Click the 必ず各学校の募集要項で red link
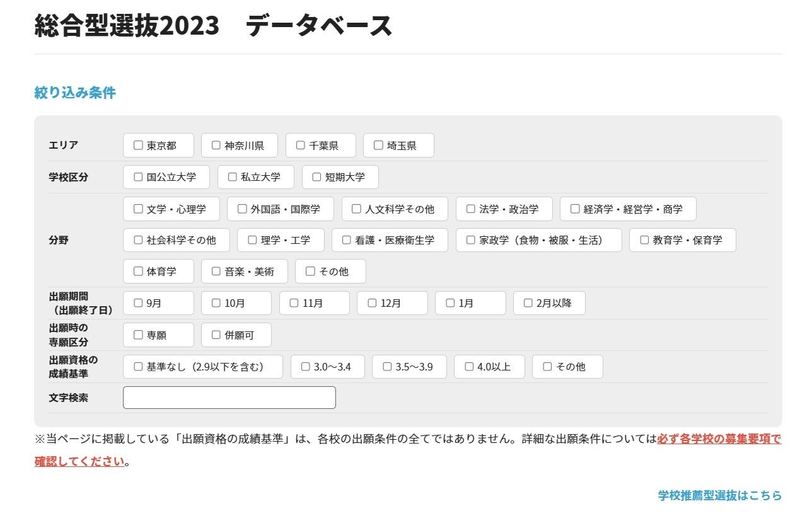This screenshot has width=812, height=516. click(x=719, y=439)
